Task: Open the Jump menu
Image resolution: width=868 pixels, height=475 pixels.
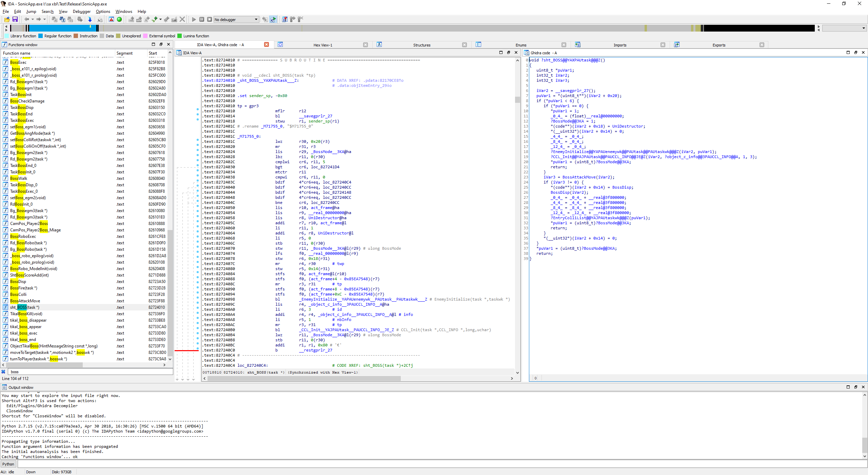Action: [31, 12]
